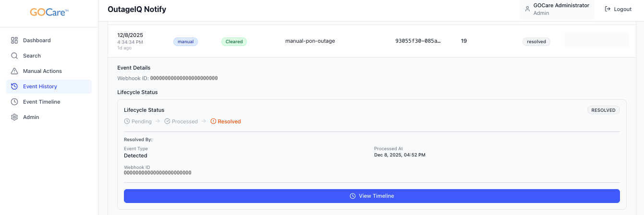Select Event Timeline in the sidebar
The image size is (644, 215).
tap(41, 102)
